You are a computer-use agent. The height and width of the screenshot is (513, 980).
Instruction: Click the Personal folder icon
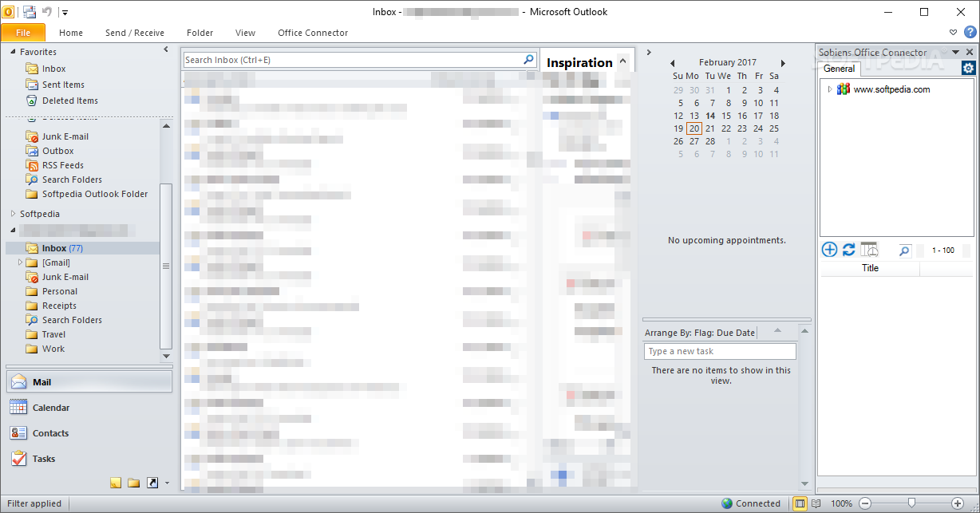point(32,291)
